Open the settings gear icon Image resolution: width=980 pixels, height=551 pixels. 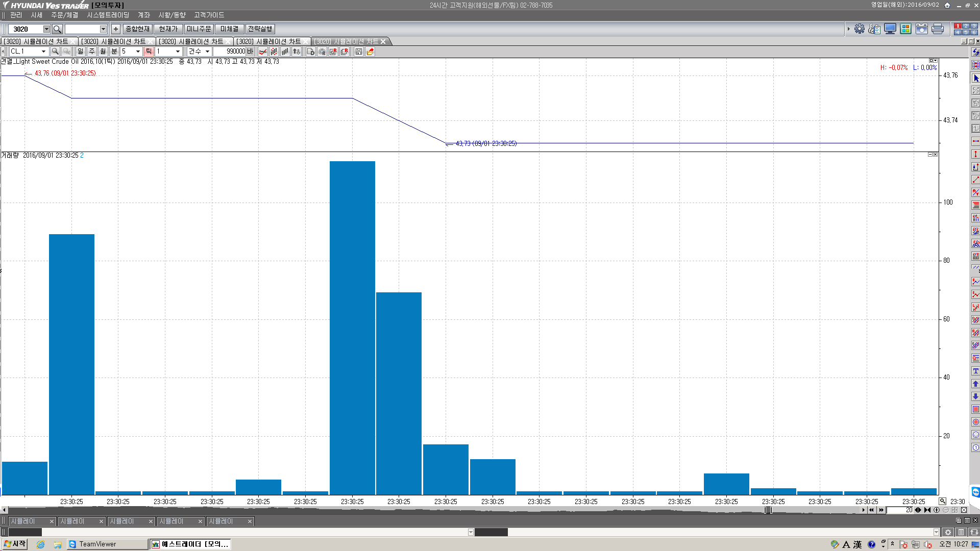[x=860, y=29]
